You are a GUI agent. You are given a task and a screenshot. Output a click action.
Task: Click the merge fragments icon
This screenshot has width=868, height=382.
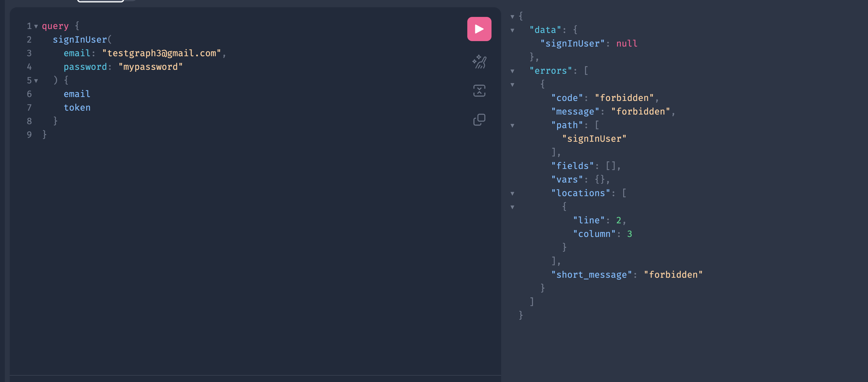pos(479,91)
